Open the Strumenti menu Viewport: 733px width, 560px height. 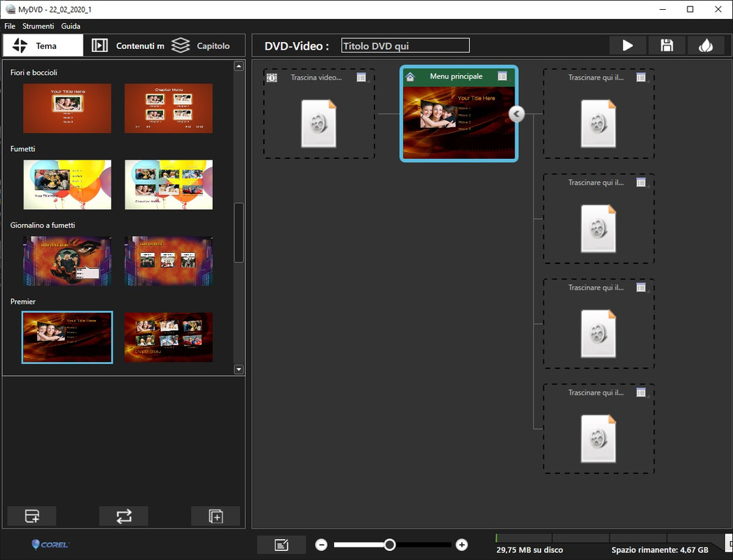click(x=39, y=26)
